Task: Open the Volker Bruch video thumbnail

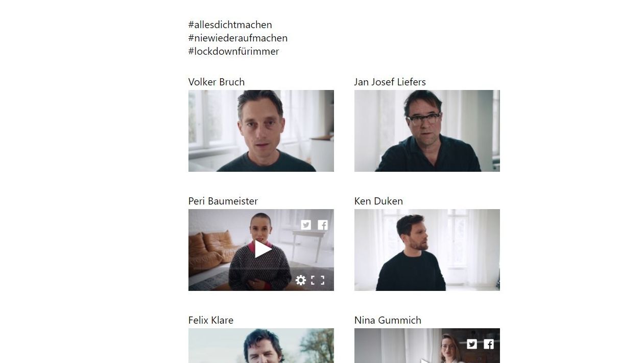Action: point(261,131)
